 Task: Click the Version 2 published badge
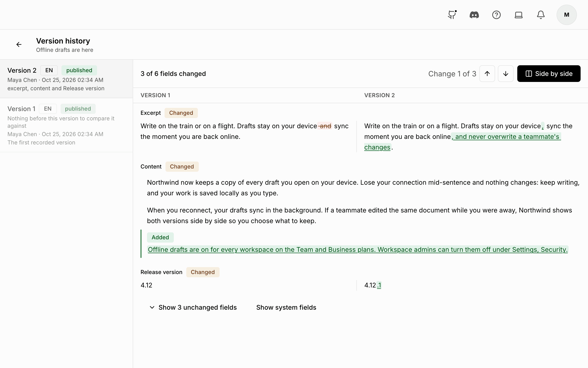pos(79,70)
